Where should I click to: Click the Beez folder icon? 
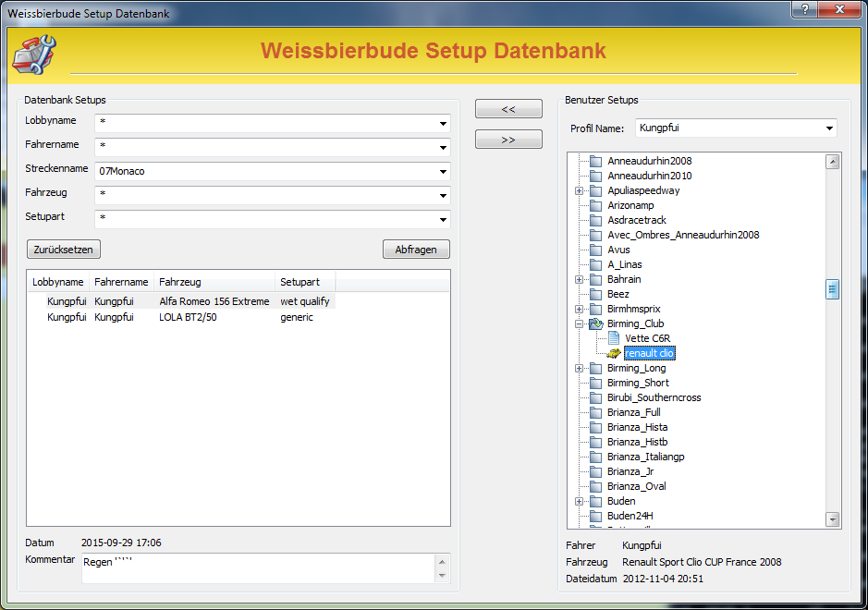[x=596, y=294]
